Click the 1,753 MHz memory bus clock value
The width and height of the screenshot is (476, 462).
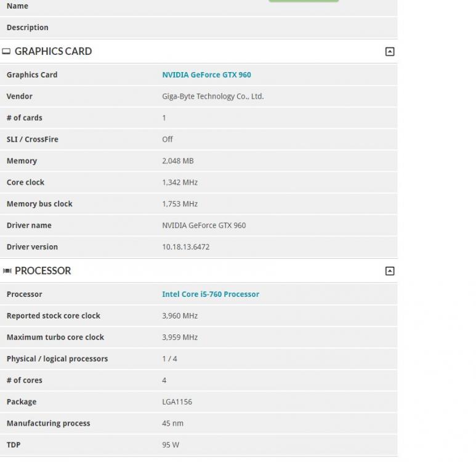[179, 204]
